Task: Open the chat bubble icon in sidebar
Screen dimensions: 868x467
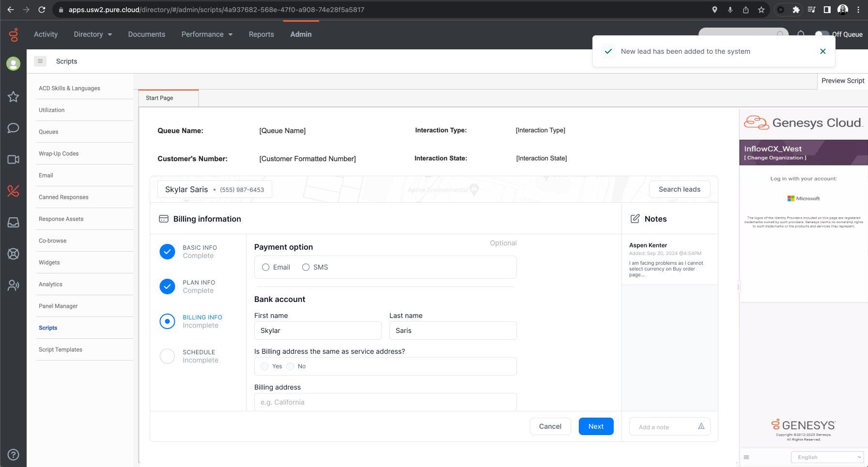Action: coord(14,128)
